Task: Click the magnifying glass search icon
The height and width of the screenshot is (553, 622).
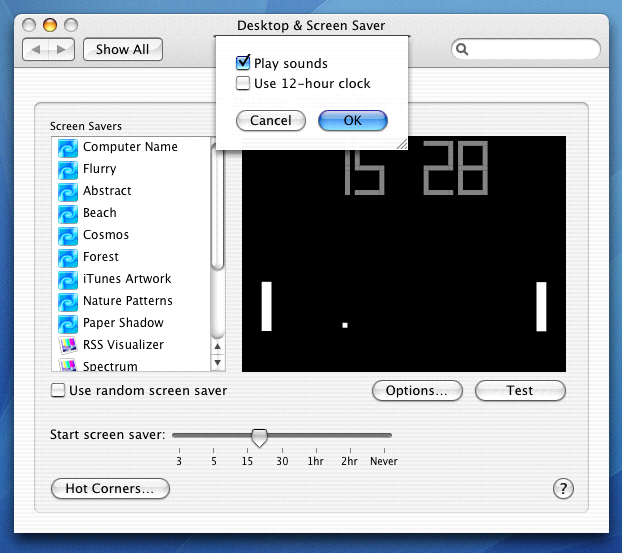Action: [x=462, y=50]
